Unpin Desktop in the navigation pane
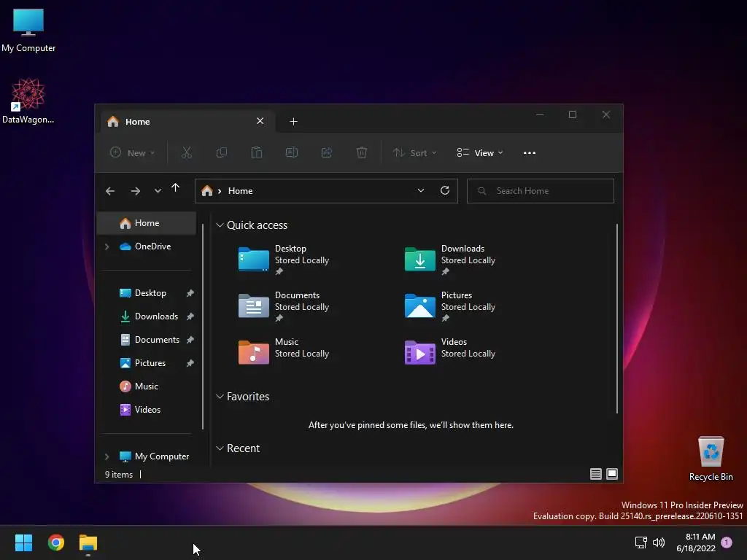This screenshot has width=747, height=560. (x=190, y=293)
